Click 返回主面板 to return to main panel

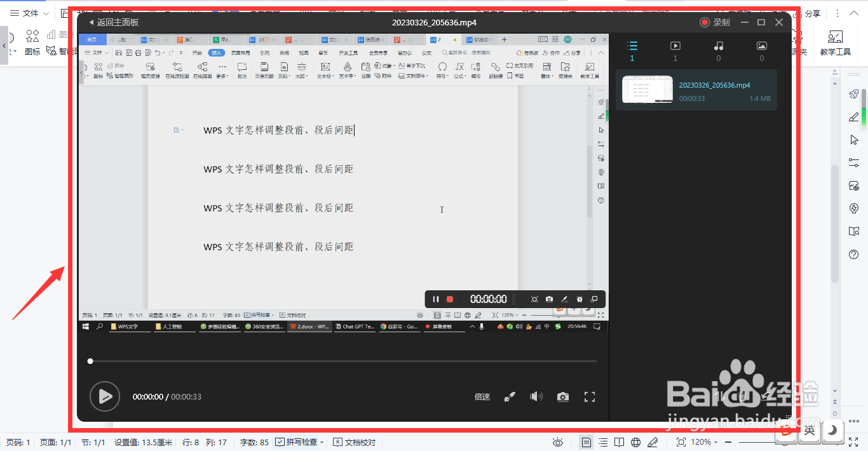pos(114,22)
